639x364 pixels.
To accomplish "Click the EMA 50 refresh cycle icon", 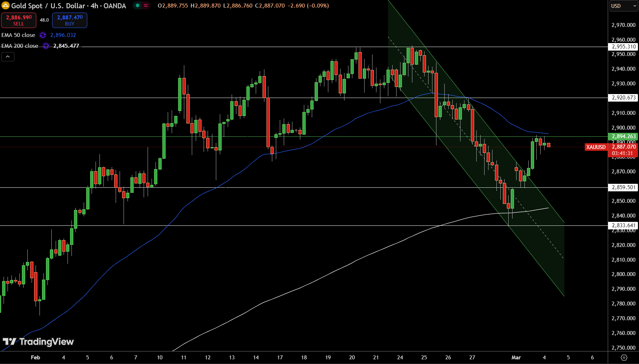I will (43, 35).
